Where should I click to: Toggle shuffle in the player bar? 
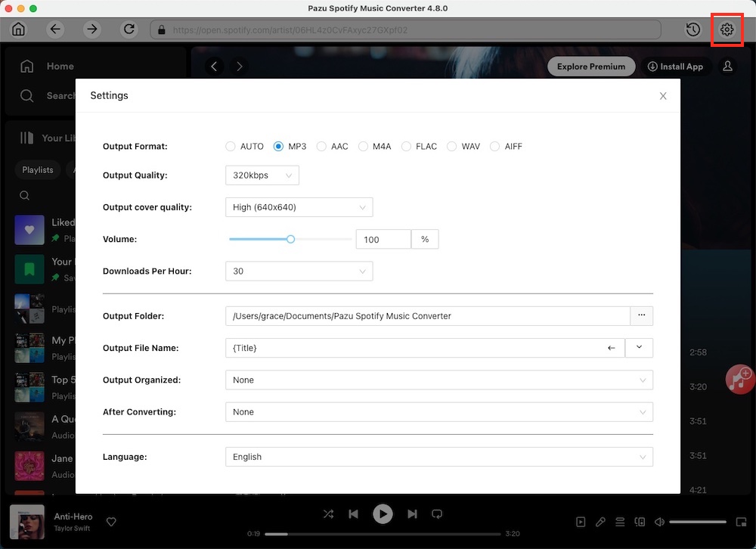[328, 514]
